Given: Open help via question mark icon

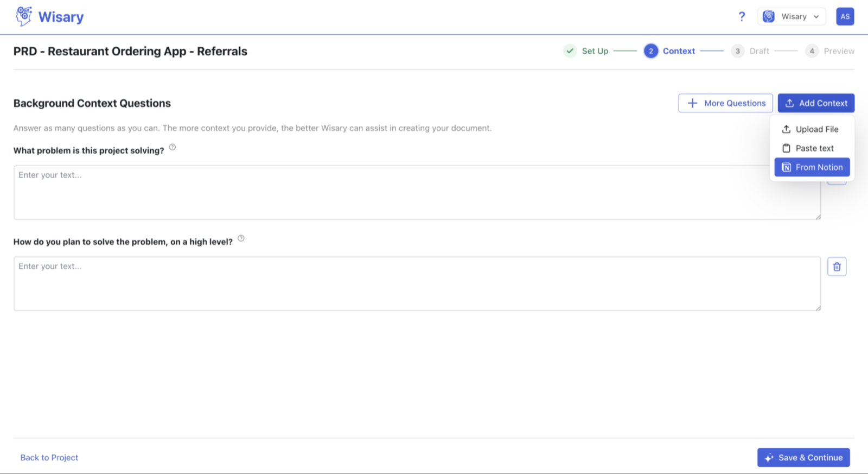Looking at the screenshot, I should (742, 16).
